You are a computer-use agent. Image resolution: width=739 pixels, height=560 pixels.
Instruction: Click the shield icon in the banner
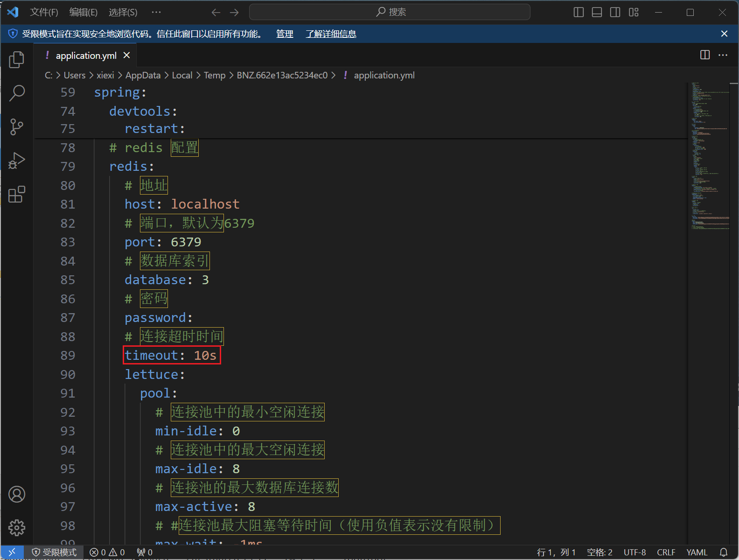13,34
